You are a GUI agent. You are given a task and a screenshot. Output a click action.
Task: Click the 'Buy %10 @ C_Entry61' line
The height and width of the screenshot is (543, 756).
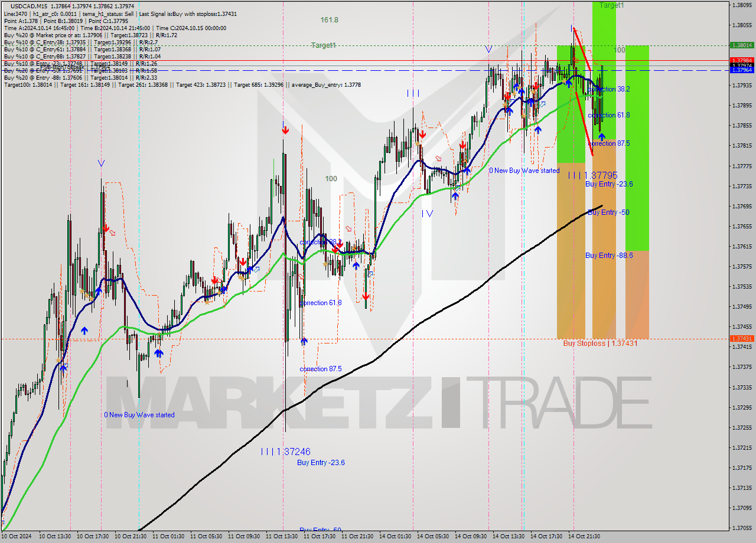click(81, 50)
